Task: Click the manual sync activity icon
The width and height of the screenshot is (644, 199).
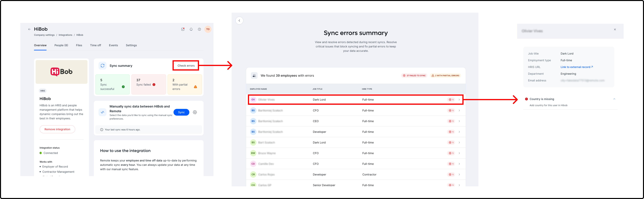Action: point(102,112)
